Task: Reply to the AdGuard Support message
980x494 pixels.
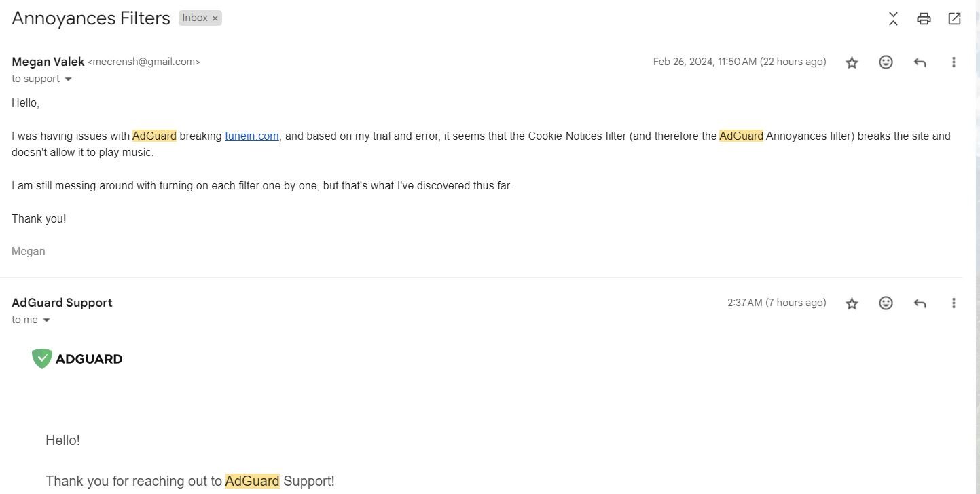Action: [x=920, y=303]
